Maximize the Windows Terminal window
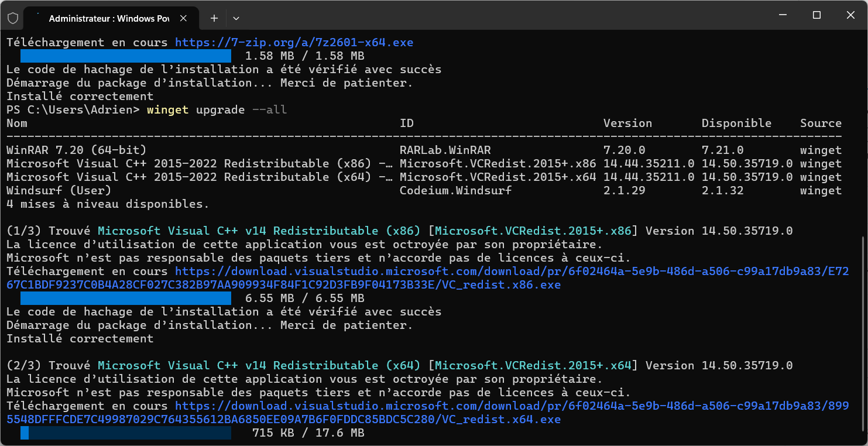868x446 pixels. (x=816, y=15)
